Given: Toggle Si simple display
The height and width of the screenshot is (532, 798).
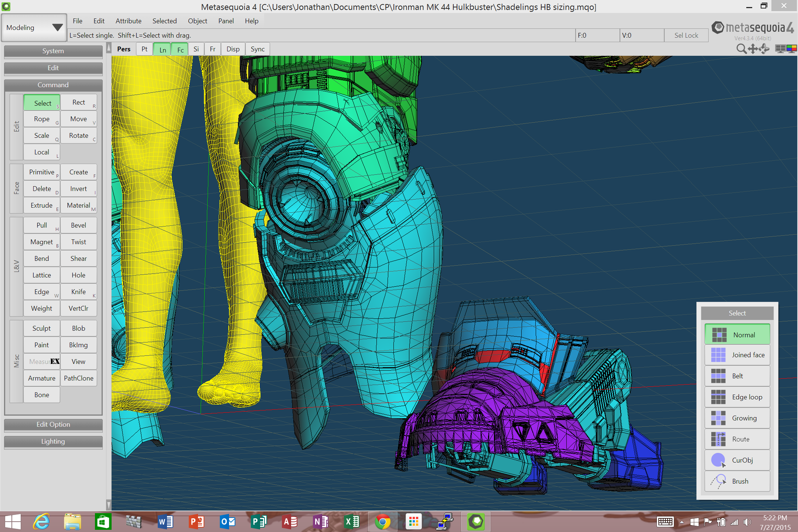Looking at the screenshot, I should [196, 49].
